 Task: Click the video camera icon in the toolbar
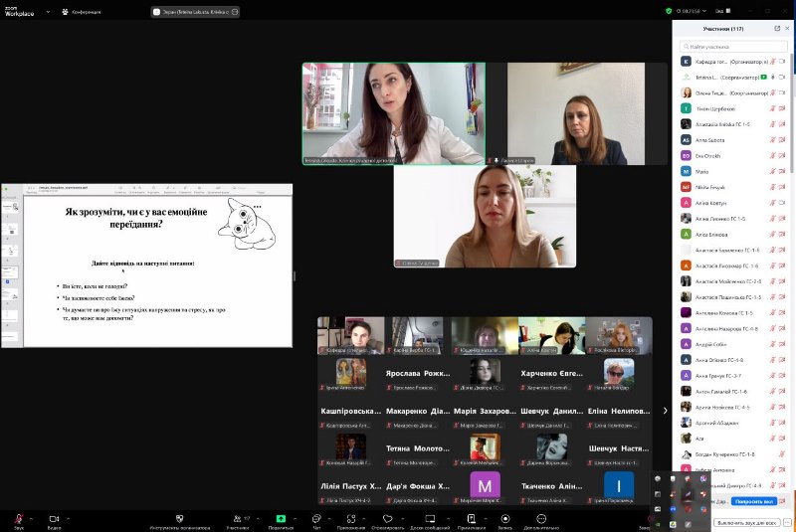[54, 518]
